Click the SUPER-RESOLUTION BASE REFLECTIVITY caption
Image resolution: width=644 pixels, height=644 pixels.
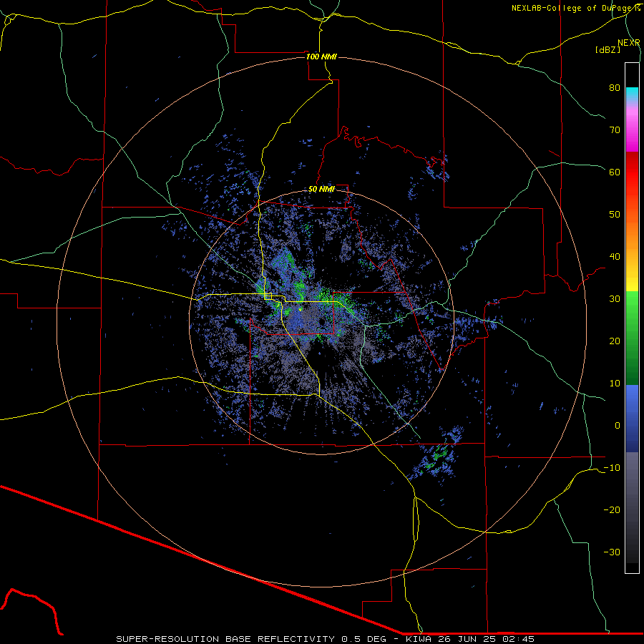pos(225,639)
